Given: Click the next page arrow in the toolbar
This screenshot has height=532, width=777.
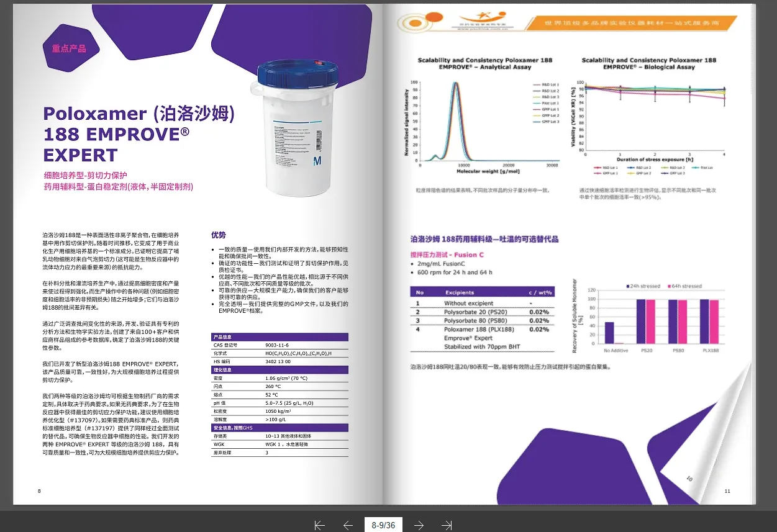Looking at the screenshot, I should pyautogui.click(x=419, y=525).
